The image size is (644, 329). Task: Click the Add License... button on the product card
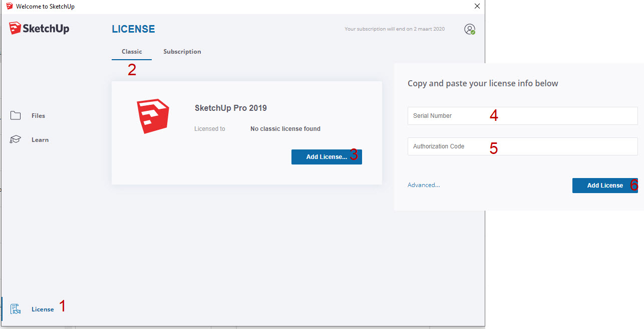coord(327,157)
